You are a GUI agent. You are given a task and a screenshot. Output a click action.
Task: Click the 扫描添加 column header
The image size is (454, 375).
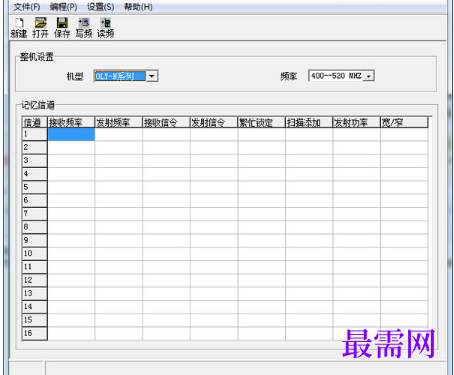(x=309, y=122)
